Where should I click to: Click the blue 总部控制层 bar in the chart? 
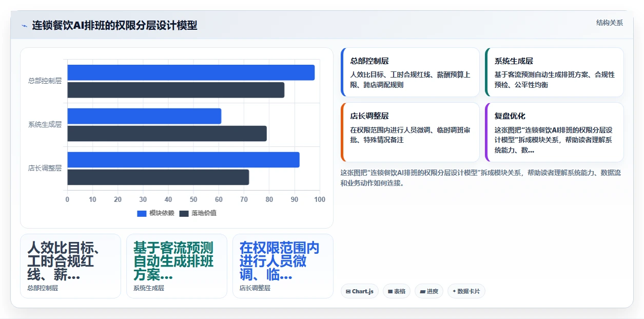[x=191, y=72]
